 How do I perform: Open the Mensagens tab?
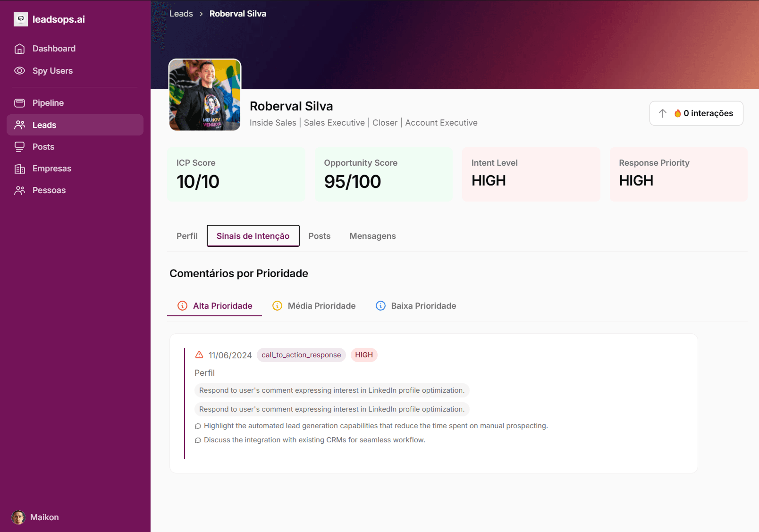click(x=372, y=236)
